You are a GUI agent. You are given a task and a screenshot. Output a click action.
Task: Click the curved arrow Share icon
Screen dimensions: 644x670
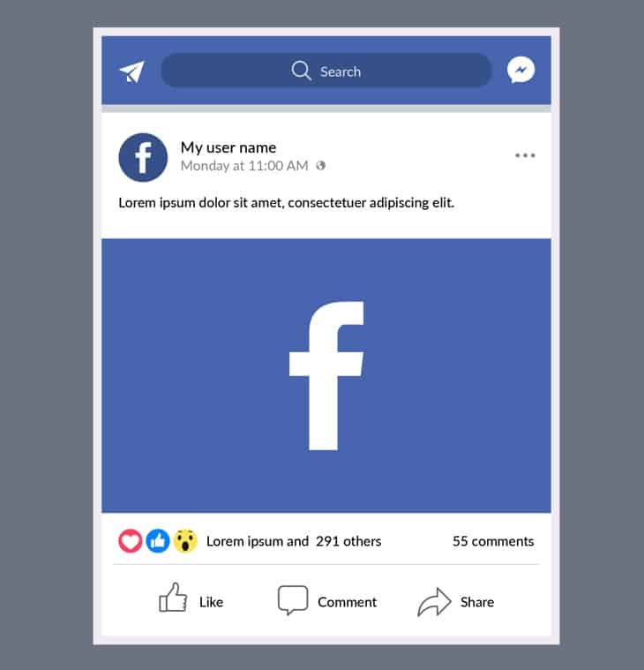(434, 602)
